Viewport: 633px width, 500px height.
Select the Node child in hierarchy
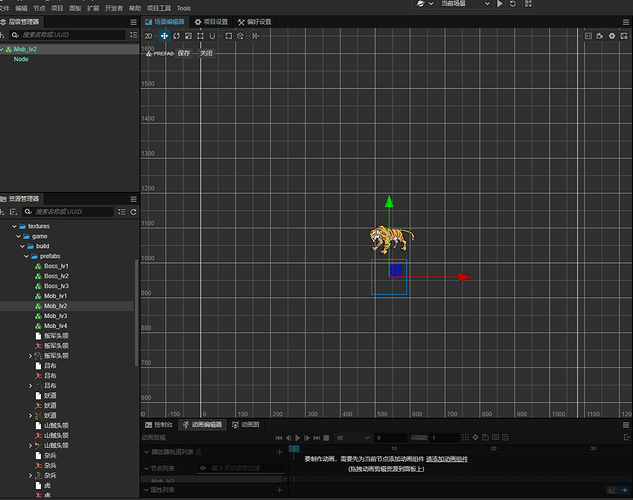pos(21,59)
